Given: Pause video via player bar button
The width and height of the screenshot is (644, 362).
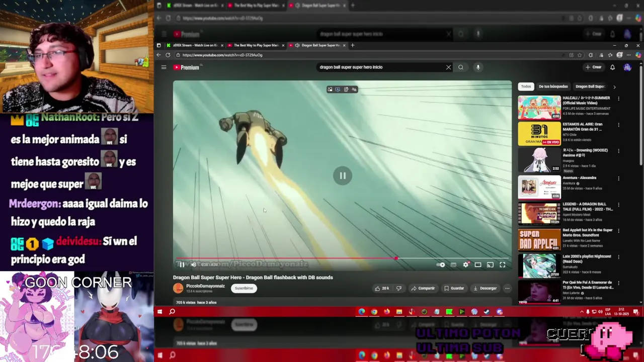Looking at the screenshot, I should 182,265.
